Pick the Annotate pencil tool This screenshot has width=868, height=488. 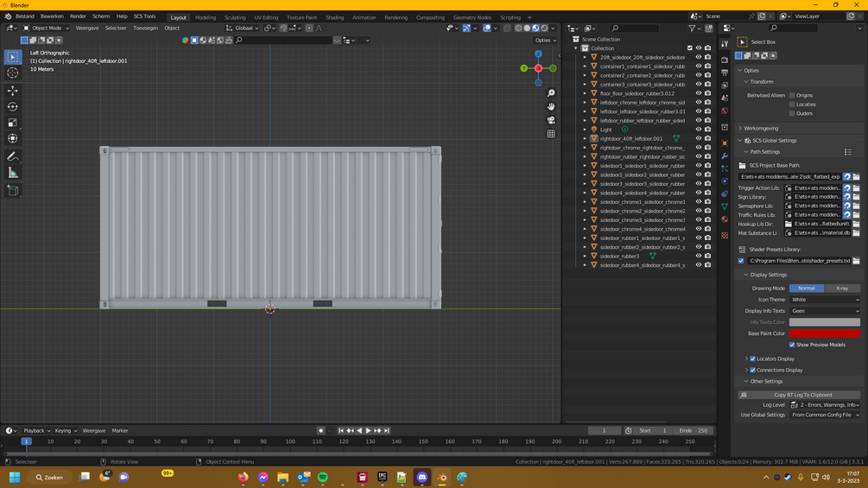tap(13, 156)
